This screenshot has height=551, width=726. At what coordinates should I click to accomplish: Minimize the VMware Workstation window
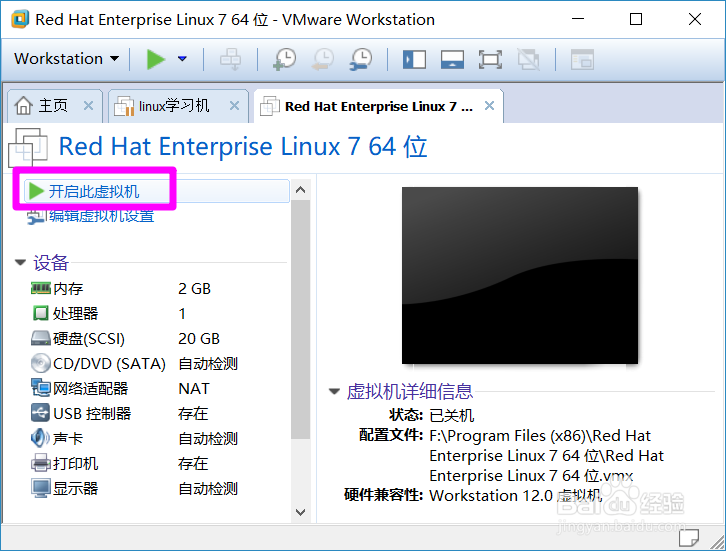coord(578,19)
